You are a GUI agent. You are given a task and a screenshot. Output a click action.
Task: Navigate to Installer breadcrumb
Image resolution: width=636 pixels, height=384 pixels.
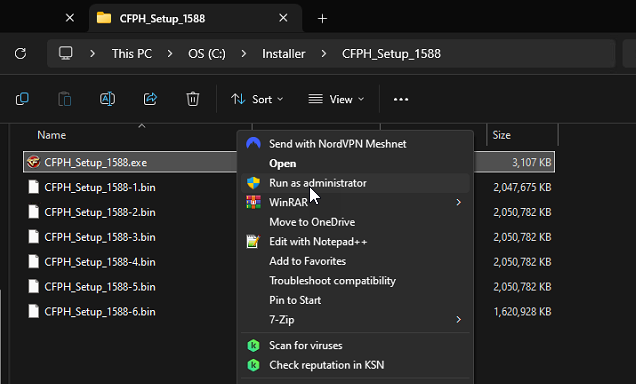(x=284, y=54)
